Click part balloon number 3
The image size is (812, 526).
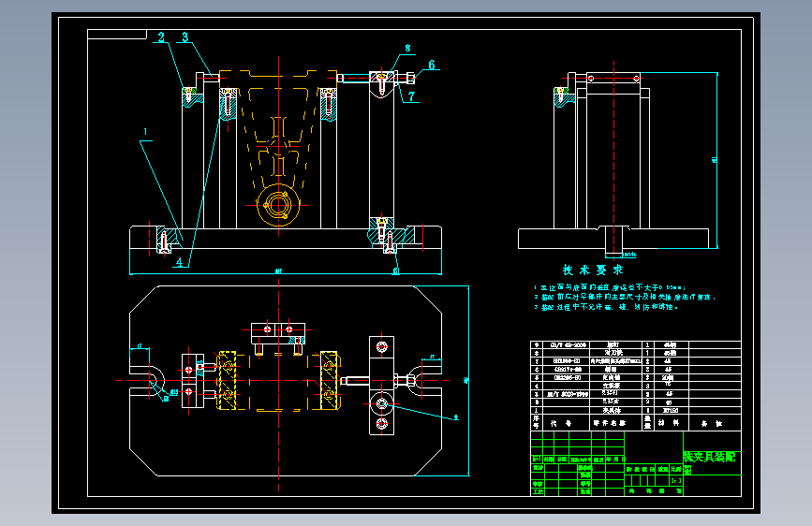185,37
